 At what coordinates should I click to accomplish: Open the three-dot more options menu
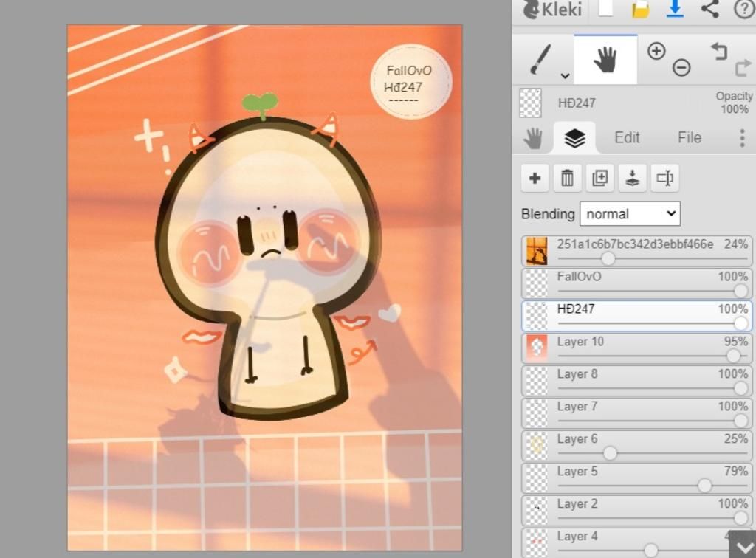(742, 138)
